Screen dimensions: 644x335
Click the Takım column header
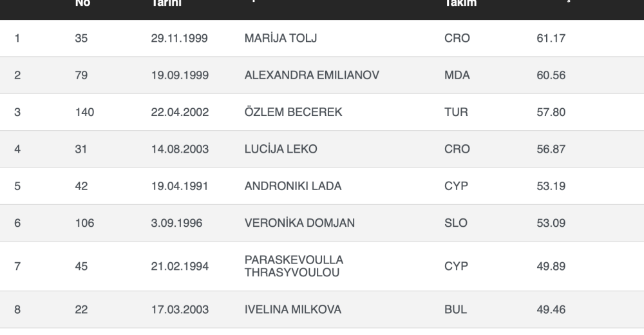[x=460, y=3]
